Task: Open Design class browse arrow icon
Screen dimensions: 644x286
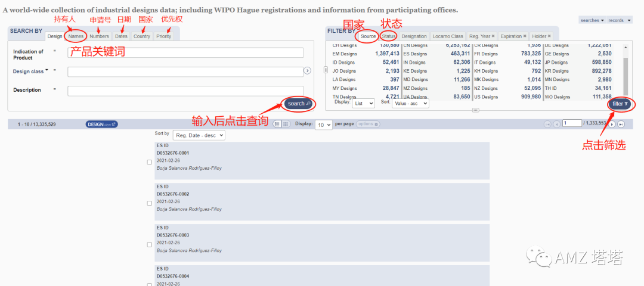Action: coord(308,71)
